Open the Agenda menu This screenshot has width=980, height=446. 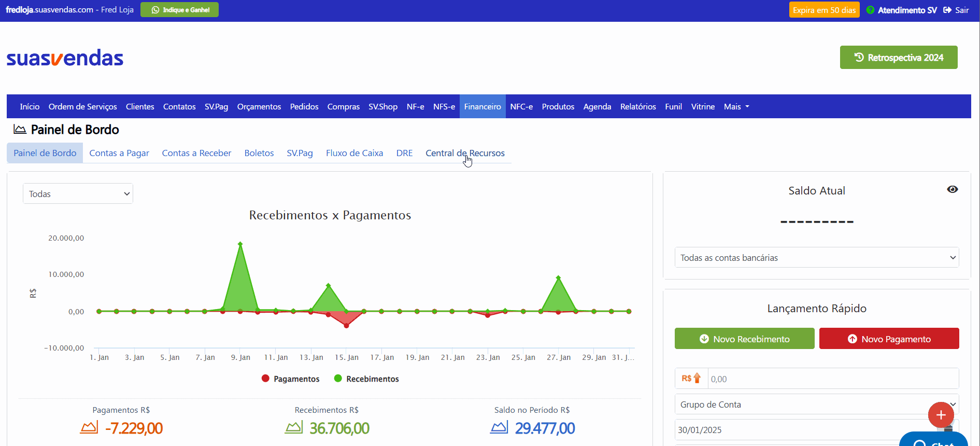tap(597, 106)
